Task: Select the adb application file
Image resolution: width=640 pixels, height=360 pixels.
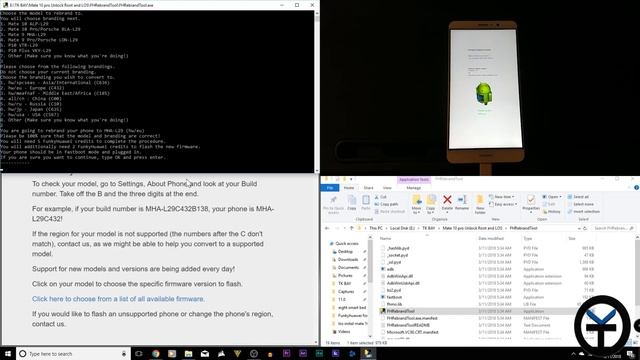Action: click(390, 269)
